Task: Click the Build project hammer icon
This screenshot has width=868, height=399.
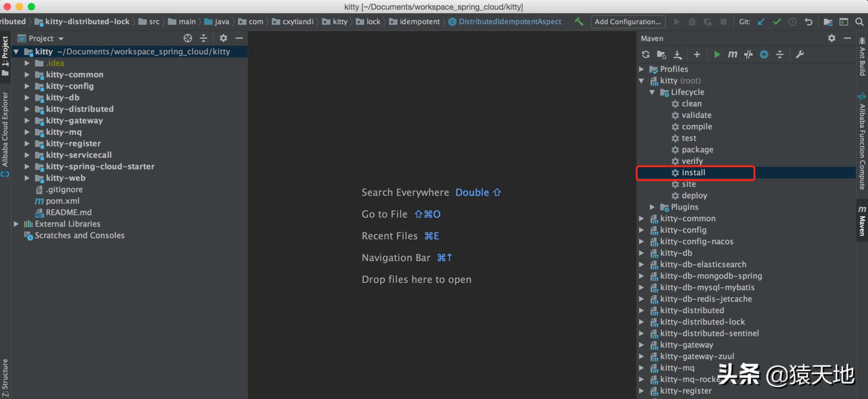Action: (579, 22)
